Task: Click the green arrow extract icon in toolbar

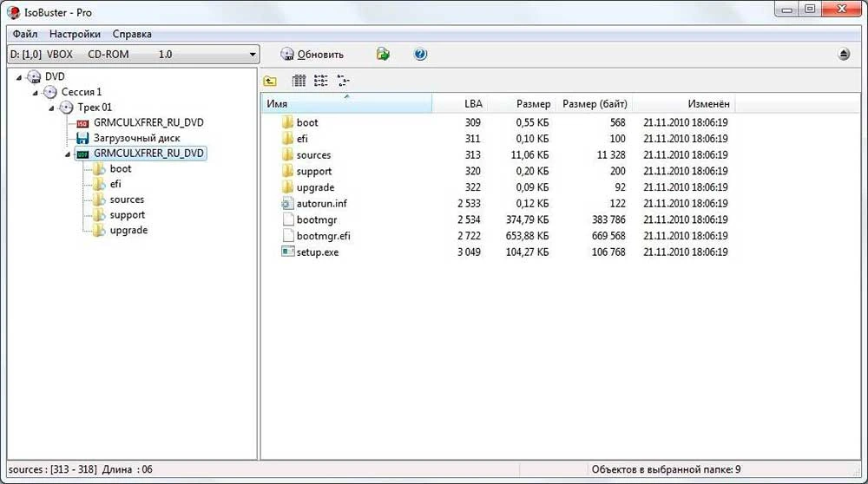Action: point(383,54)
